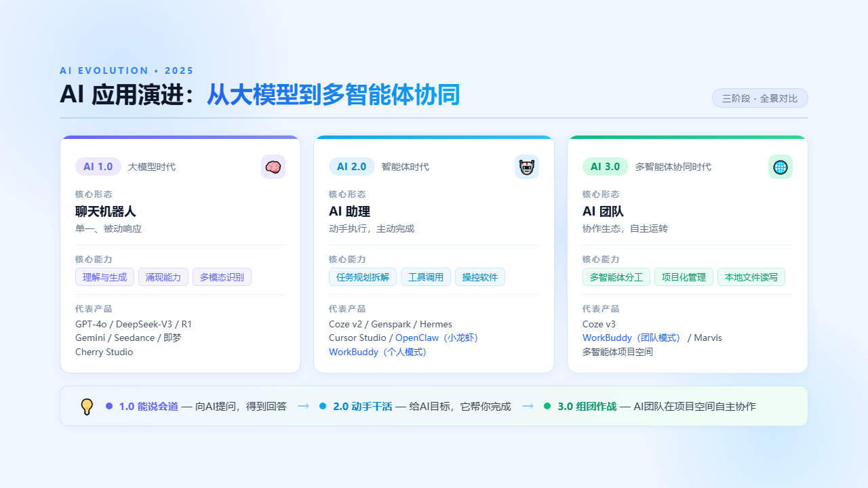
Task: Select the 涌现能力 tag
Action: point(163,277)
